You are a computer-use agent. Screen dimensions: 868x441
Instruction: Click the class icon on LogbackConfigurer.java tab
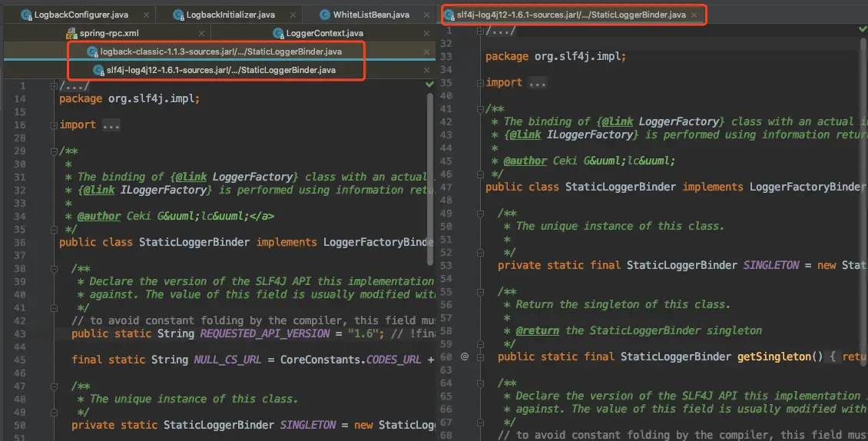tap(26, 15)
